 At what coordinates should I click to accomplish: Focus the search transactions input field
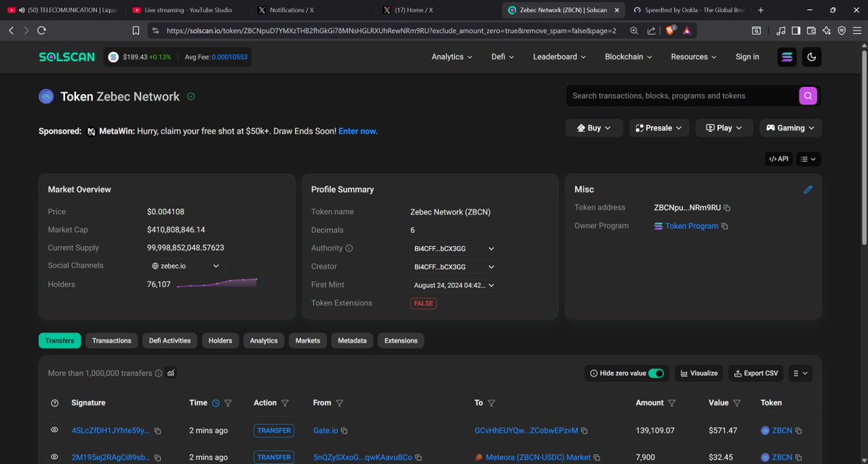tap(682, 96)
